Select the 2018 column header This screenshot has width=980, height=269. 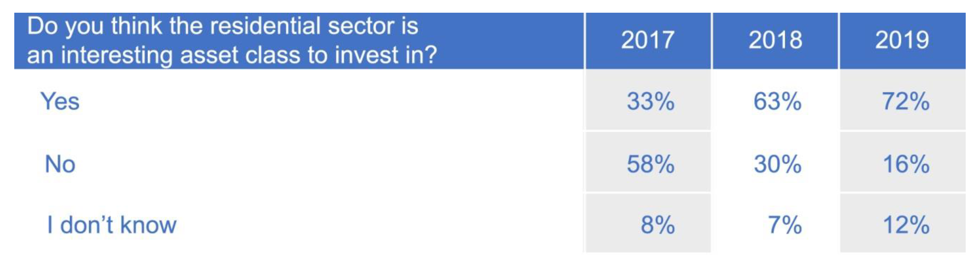point(775,40)
